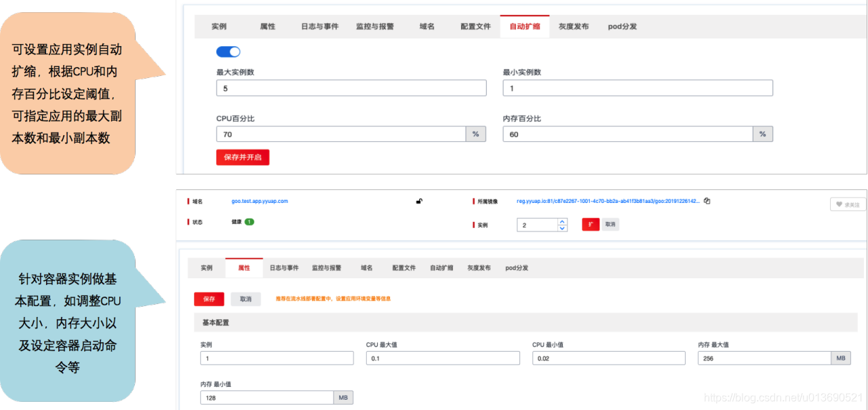Click 取消 next to the scale button
Viewport: 868px width, 410px height.
click(610, 225)
